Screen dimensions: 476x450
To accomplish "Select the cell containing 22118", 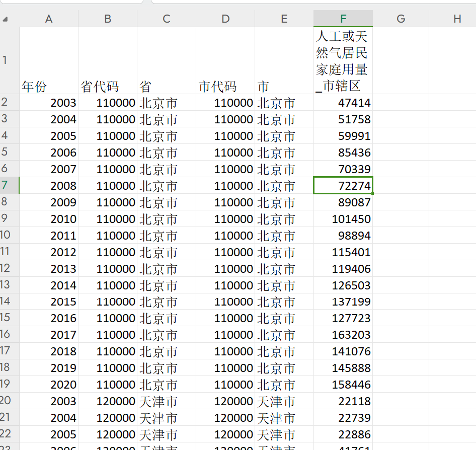I will coord(343,401).
